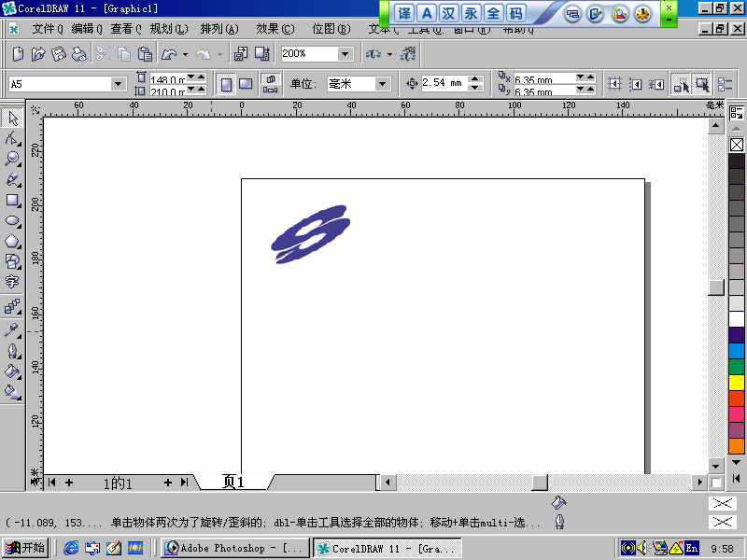
Task: Select the Freehand drawing tool
Action: click(x=12, y=179)
